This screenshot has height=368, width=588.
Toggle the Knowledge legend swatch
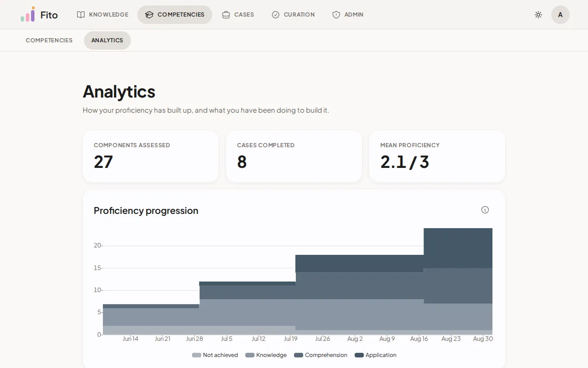click(x=250, y=355)
